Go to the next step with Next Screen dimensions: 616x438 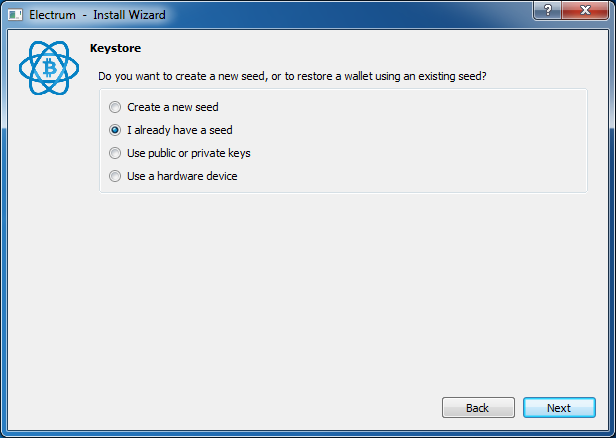click(x=559, y=408)
